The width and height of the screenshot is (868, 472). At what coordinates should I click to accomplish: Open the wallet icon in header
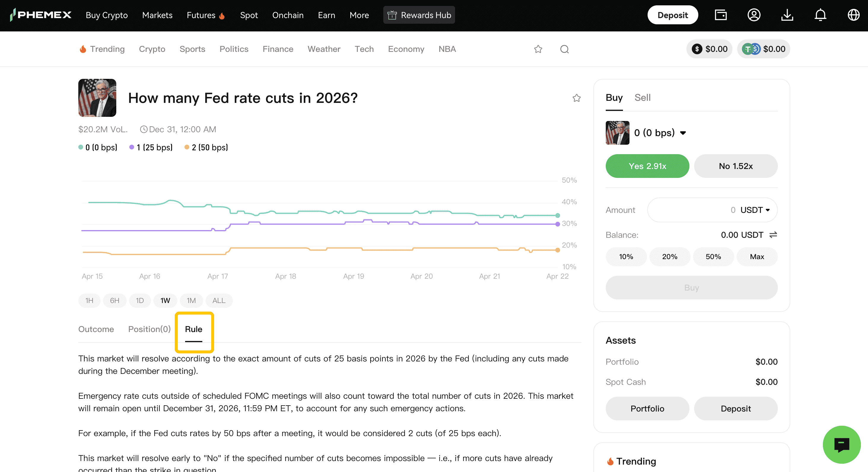[720, 15]
